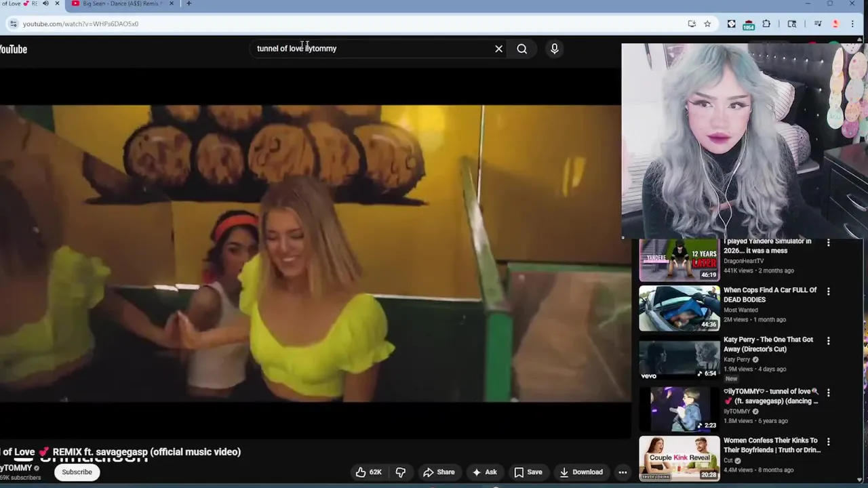
Task: Open Chrome media controls icon
Action: pyautogui.click(x=818, y=24)
